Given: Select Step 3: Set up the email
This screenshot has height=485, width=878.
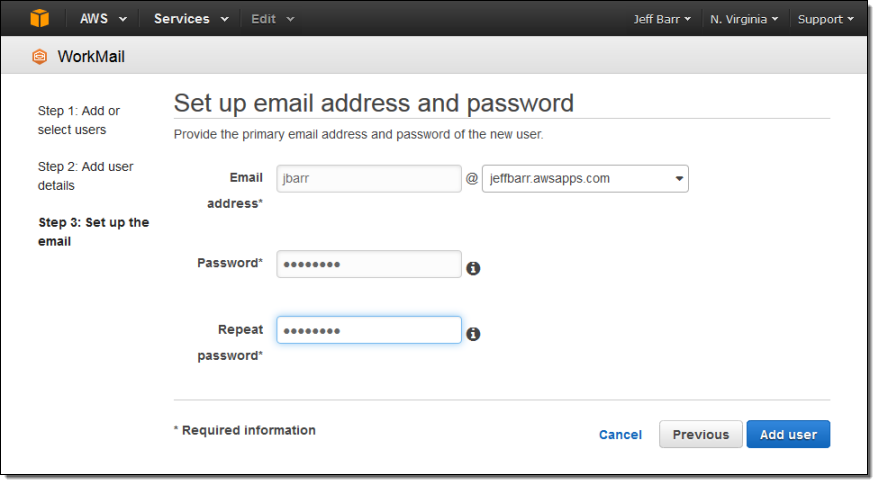Looking at the screenshot, I should click(x=93, y=231).
